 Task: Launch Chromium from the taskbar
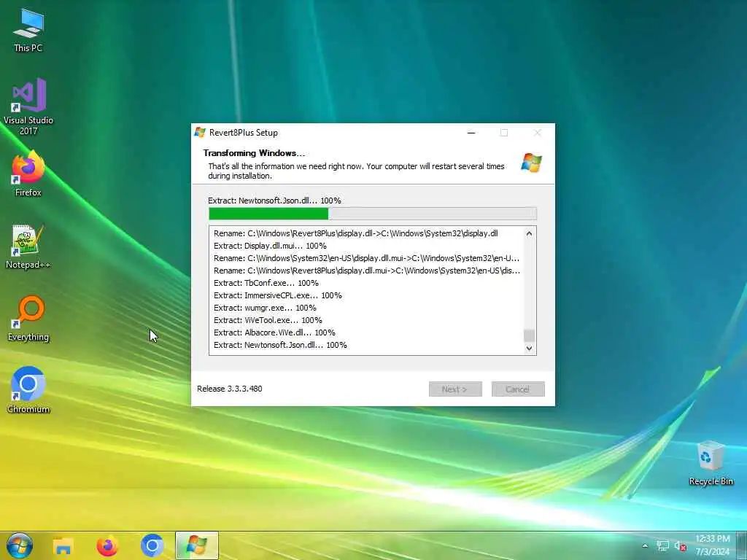152,545
